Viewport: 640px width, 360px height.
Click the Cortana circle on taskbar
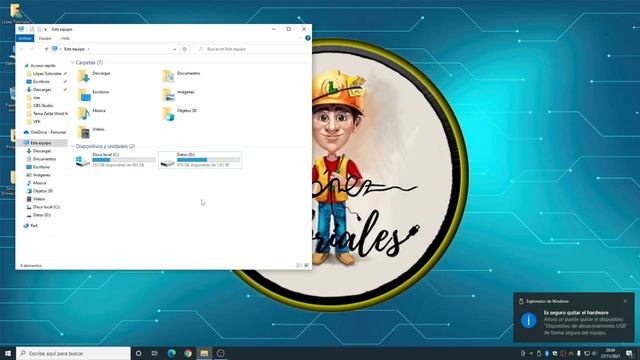tap(138, 353)
